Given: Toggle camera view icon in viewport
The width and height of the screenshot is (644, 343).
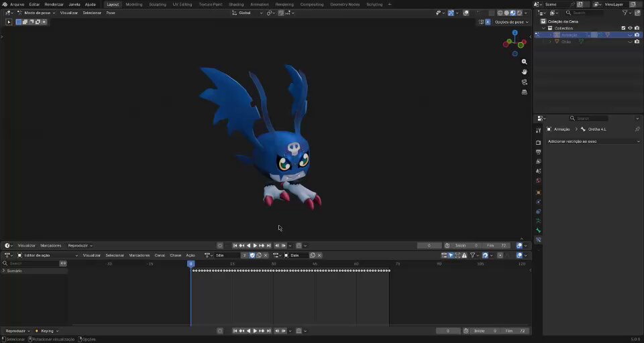Looking at the screenshot, I should point(524,82).
